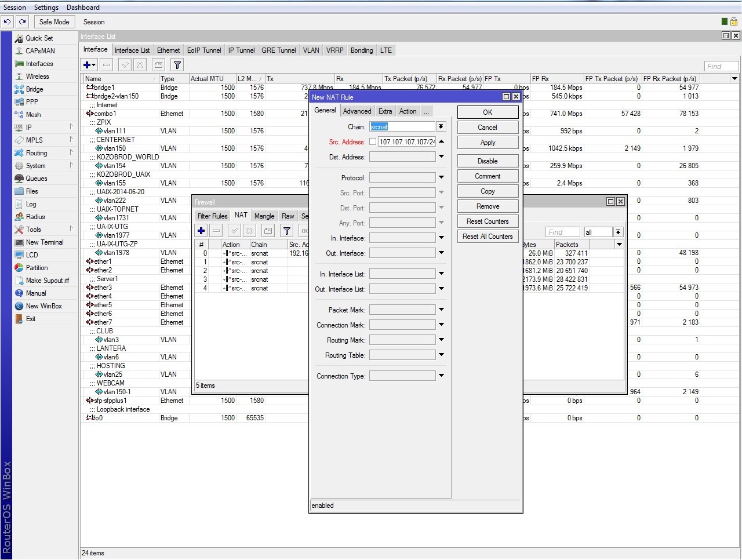The image size is (742, 560).
Task: Click the redo arrow icon in the top toolbar
Action: click(x=22, y=22)
